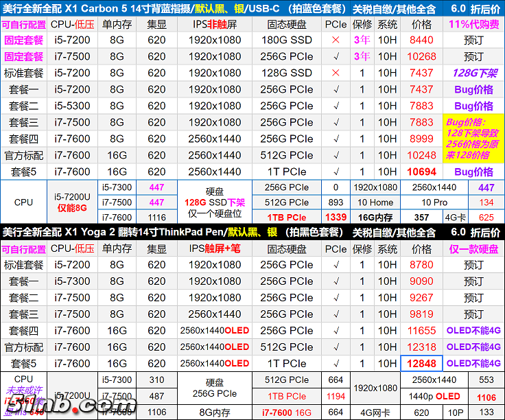The width and height of the screenshot is (505, 420).
Task: Select the red 10694 price cell
Action: click(x=421, y=172)
